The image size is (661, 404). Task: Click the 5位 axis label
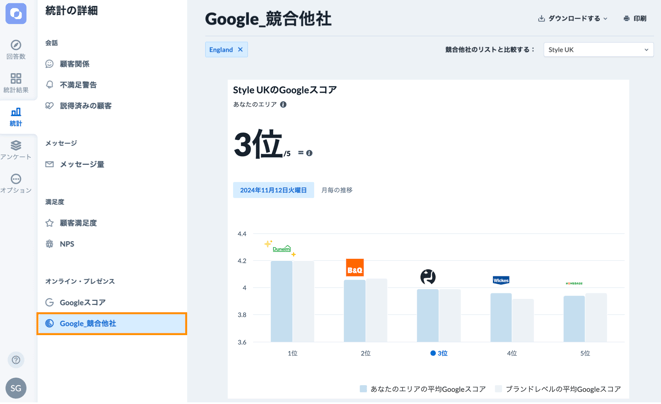(585, 353)
